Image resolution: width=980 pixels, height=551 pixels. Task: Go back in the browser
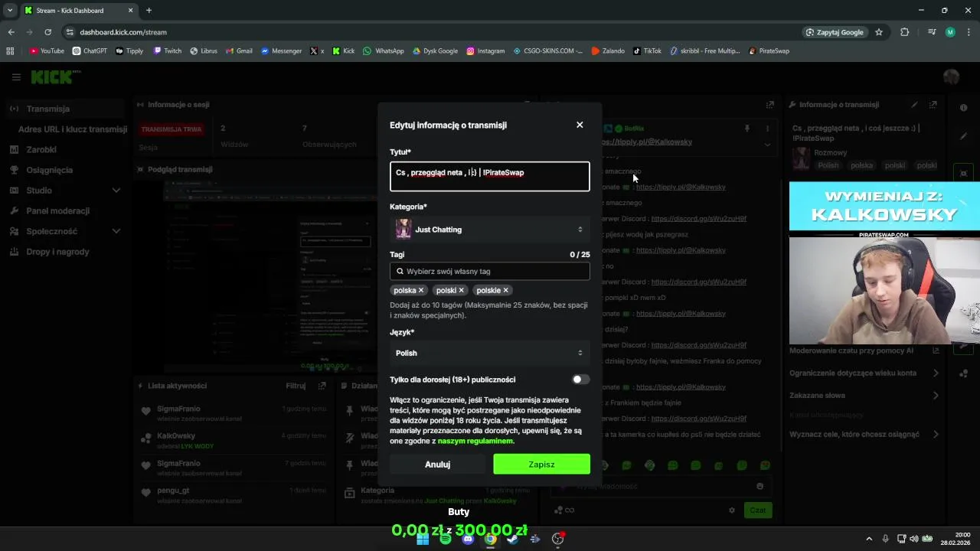[11, 32]
